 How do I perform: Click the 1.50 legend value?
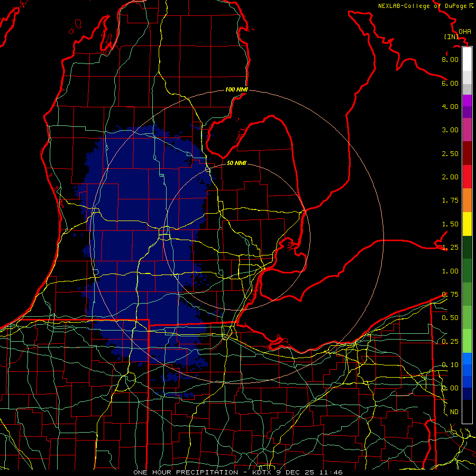[450, 224]
